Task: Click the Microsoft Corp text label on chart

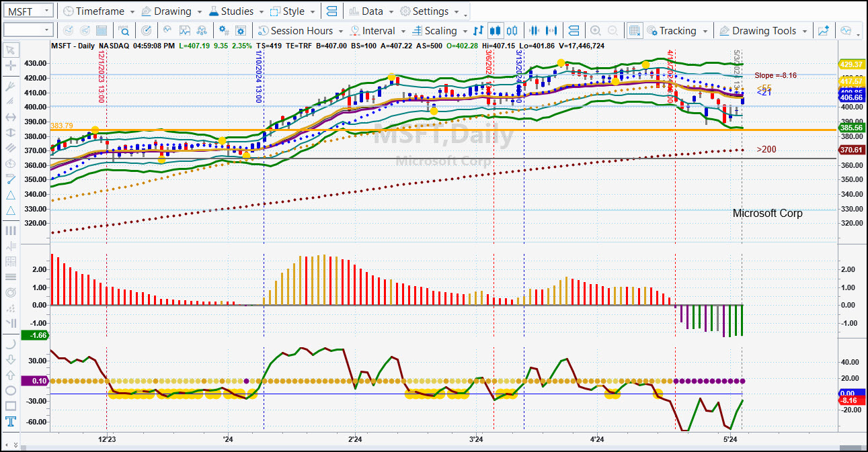Action: [x=767, y=213]
